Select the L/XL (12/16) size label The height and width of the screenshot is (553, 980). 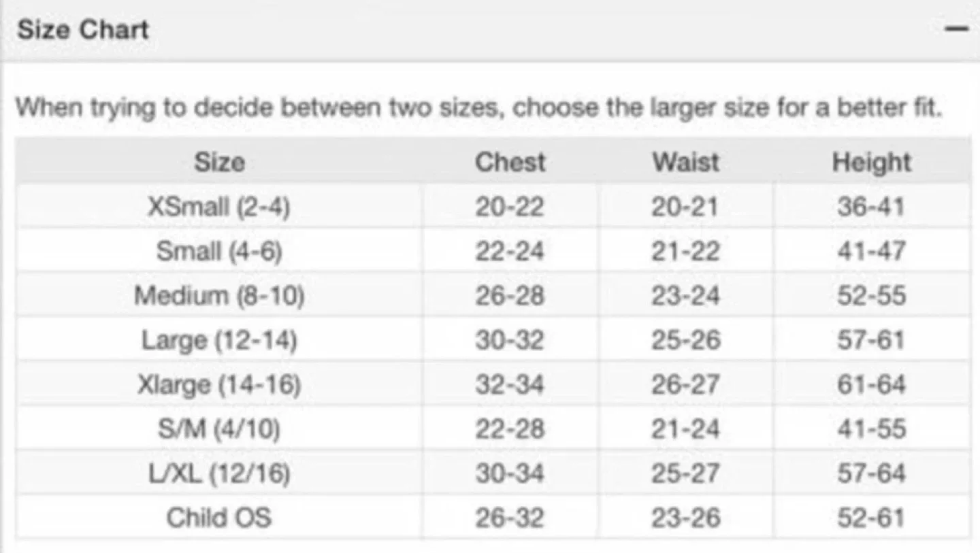pos(219,473)
